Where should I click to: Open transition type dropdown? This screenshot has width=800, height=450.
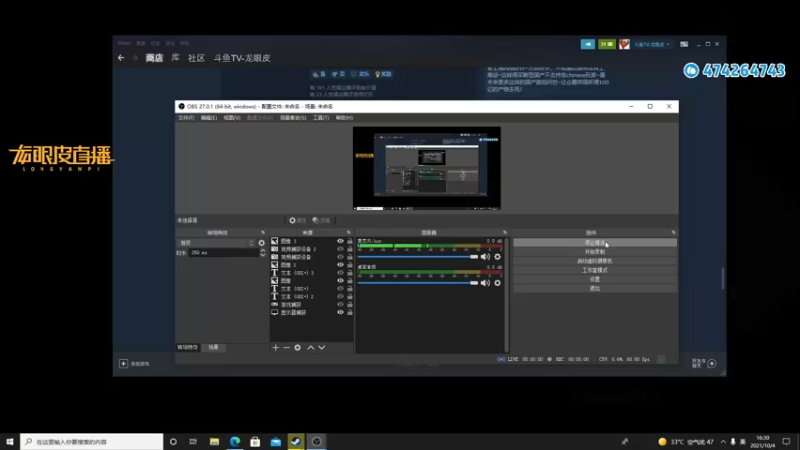tap(216, 243)
